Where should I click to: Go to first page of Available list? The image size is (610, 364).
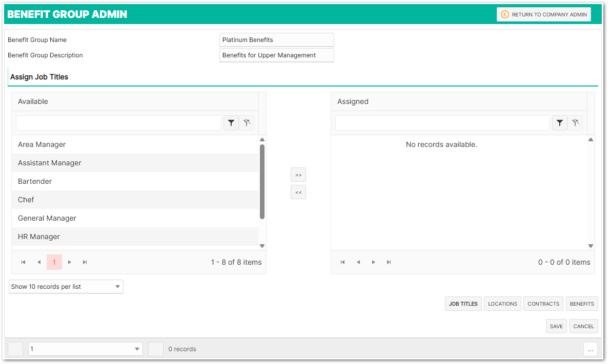click(24, 262)
